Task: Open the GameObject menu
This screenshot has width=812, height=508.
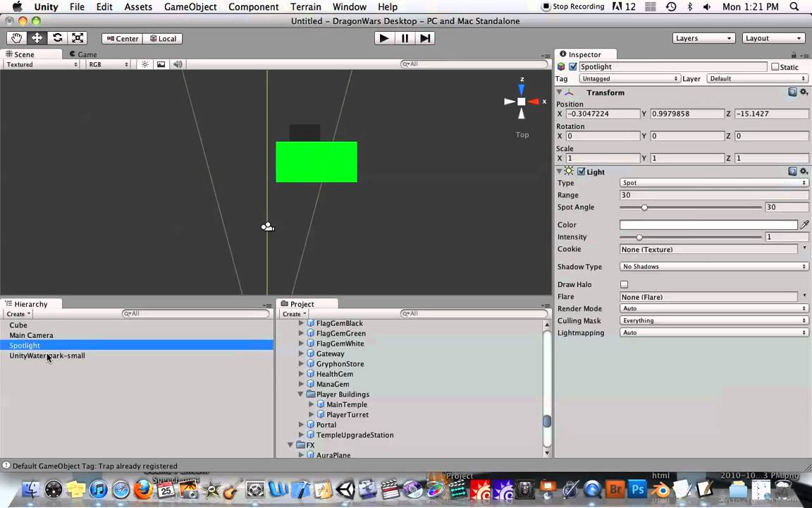Action: [190, 6]
